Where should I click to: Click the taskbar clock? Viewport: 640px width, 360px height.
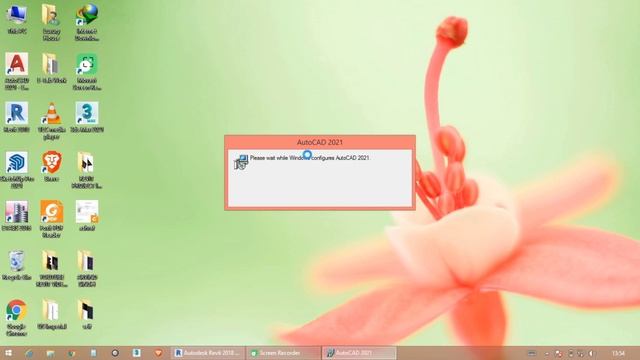click(x=618, y=353)
